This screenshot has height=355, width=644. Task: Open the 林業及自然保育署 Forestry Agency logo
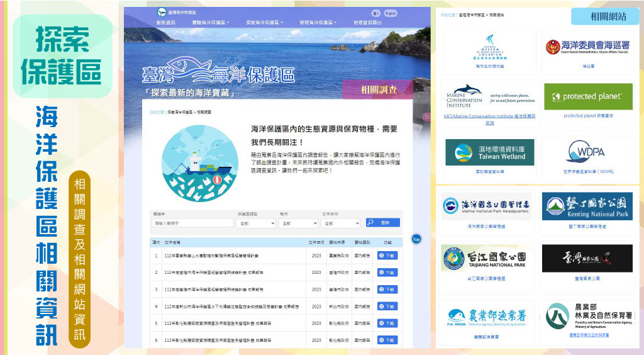(589, 315)
